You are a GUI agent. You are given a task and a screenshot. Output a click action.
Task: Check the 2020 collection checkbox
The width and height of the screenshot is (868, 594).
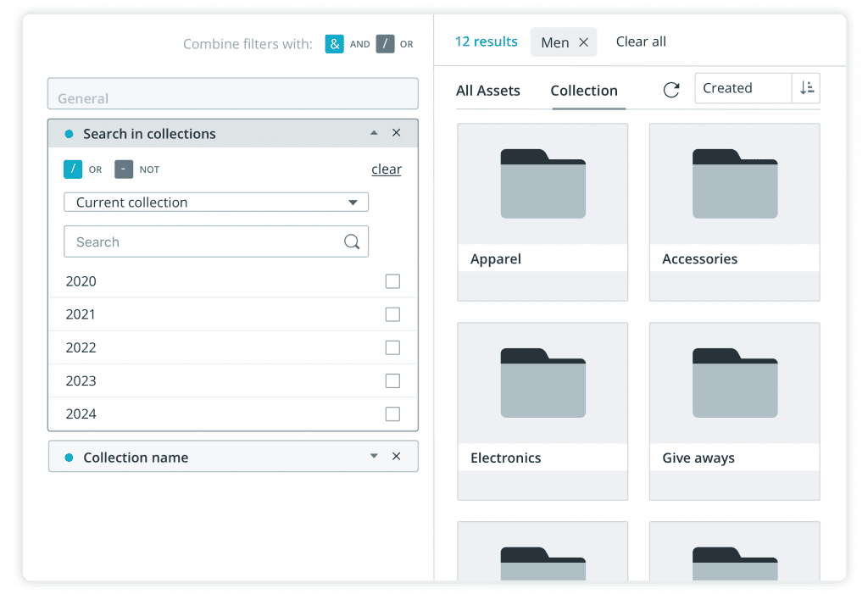(x=392, y=281)
